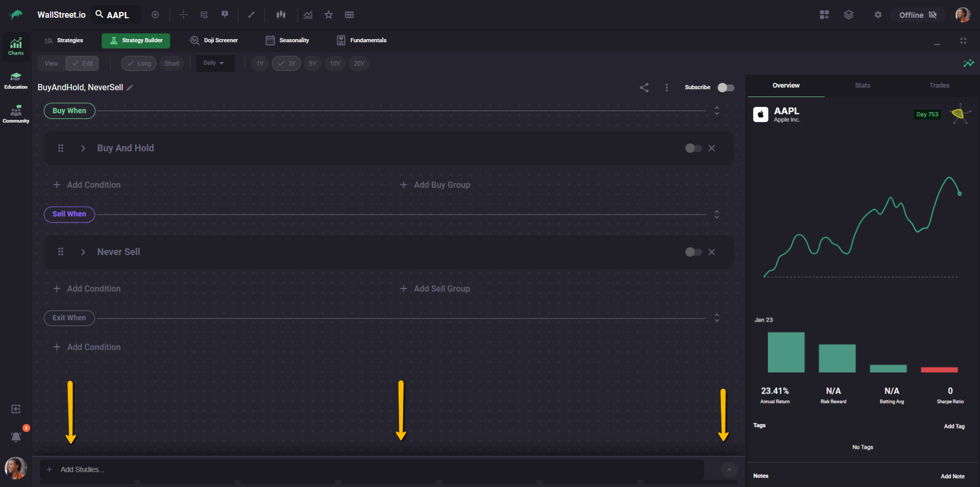Switch to the Stats tab

click(862, 86)
